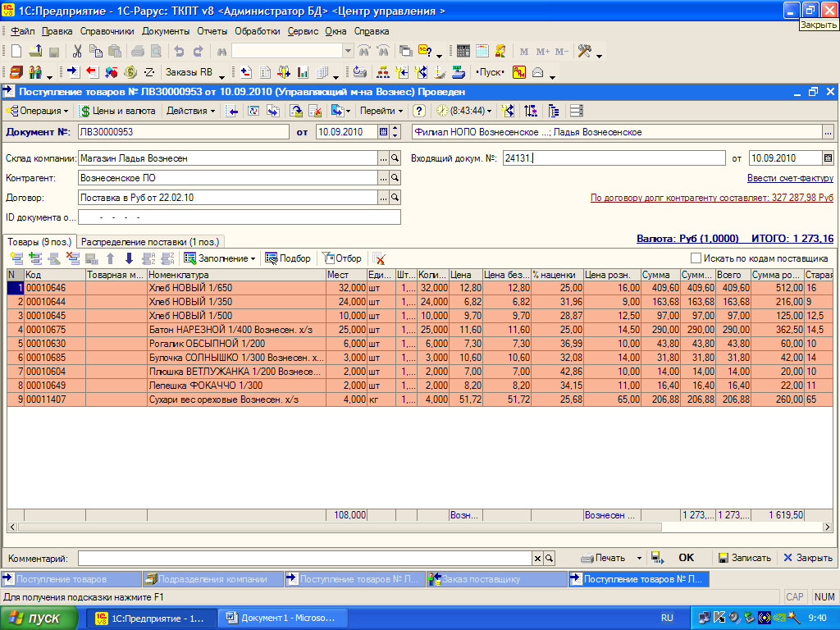Click the debt to contractor red link

[712, 198]
